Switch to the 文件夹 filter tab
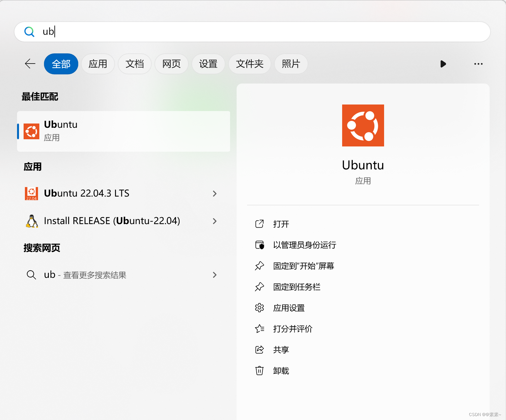506x420 pixels. click(x=250, y=64)
